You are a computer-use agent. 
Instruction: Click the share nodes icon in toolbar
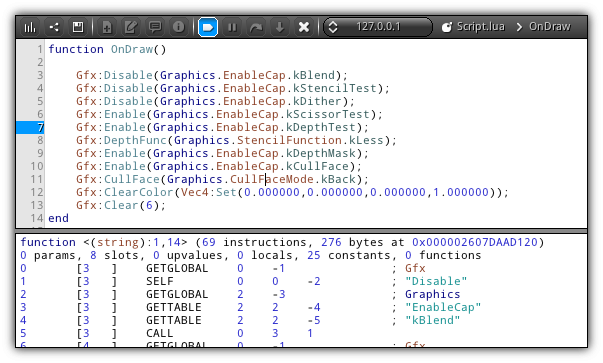point(54,27)
